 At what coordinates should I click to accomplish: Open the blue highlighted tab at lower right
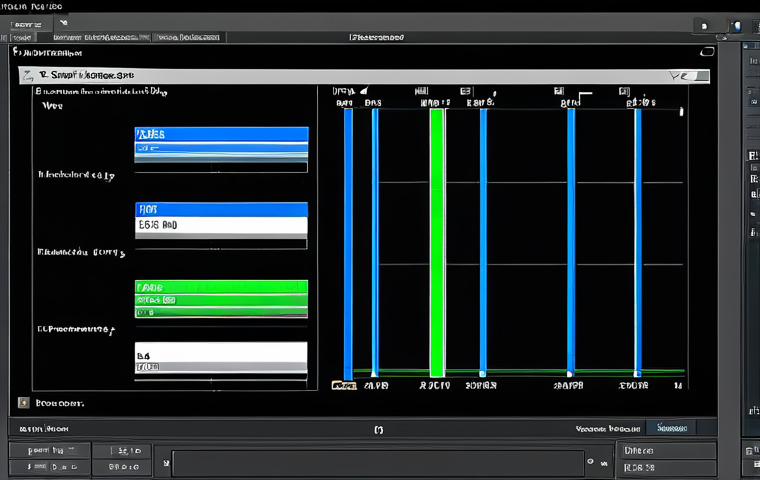[671, 428]
